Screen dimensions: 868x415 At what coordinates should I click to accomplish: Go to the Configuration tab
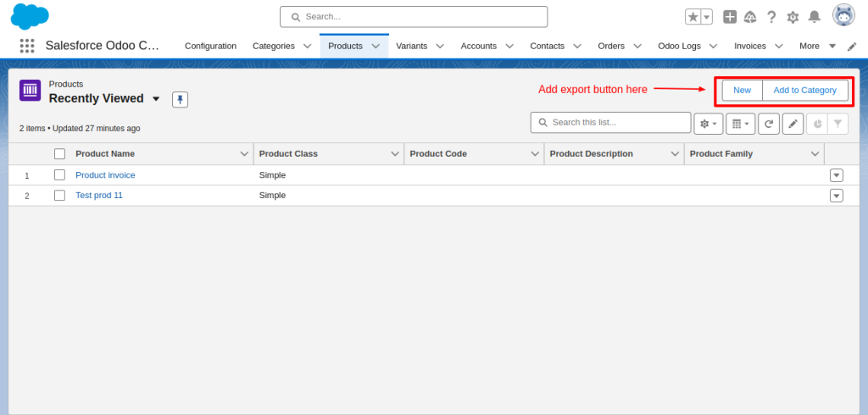pyautogui.click(x=210, y=46)
